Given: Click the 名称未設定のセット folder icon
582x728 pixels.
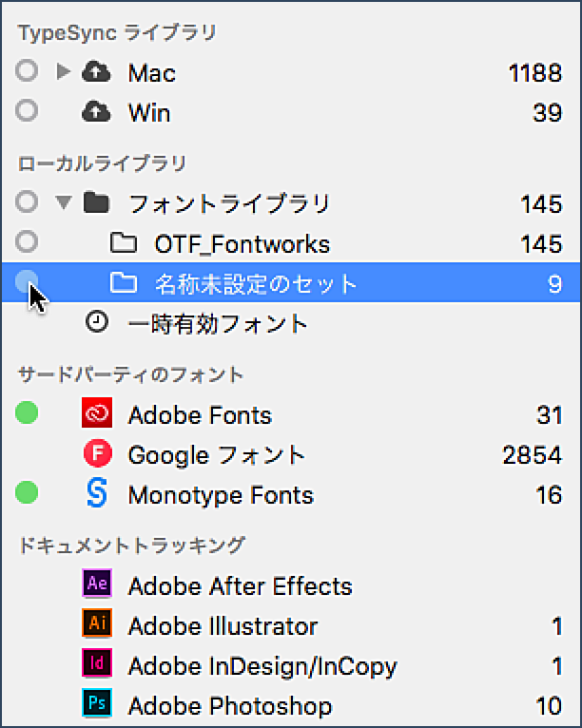Looking at the screenshot, I should click(124, 282).
